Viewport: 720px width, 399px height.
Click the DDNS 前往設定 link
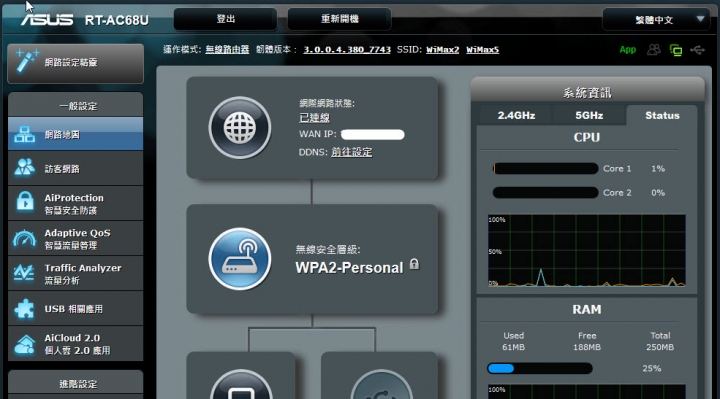click(x=351, y=152)
